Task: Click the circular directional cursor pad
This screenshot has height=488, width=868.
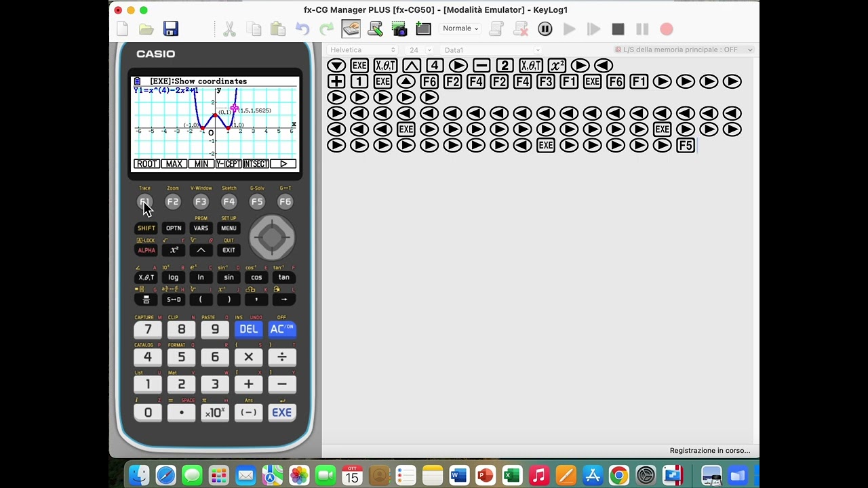Action: click(x=272, y=237)
